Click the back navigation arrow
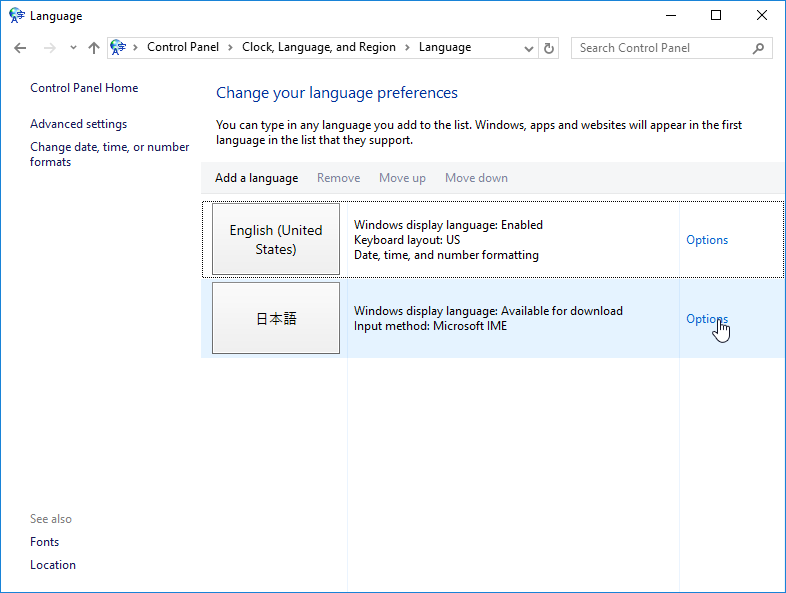Image resolution: width=786 pixels, height=593 pixels. [x=20, y=48]
